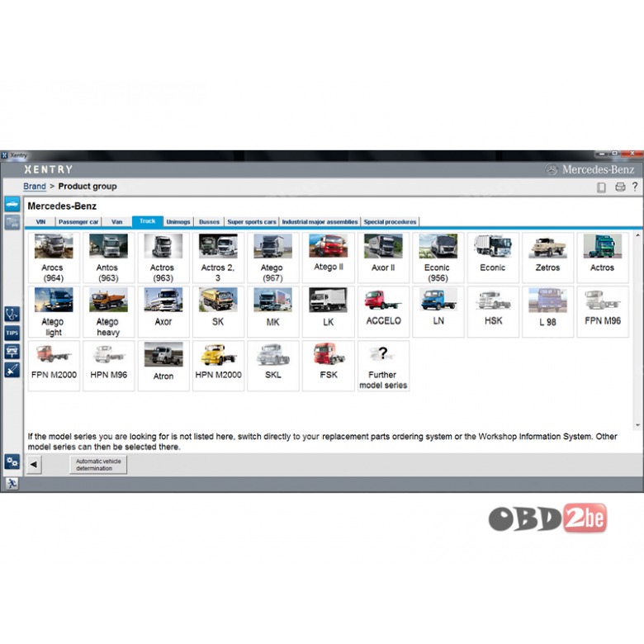Click the truck fleet sidebar icon

tap(12, 222)
